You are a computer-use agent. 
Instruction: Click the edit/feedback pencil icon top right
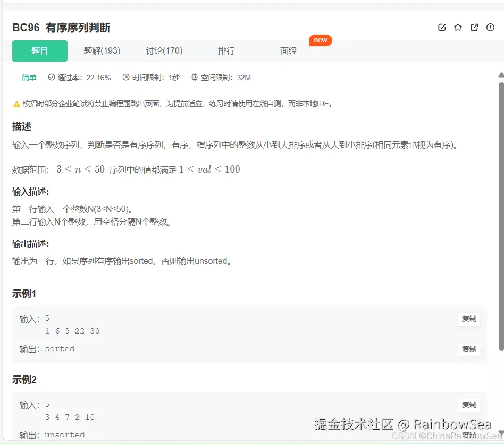point(442,28)
